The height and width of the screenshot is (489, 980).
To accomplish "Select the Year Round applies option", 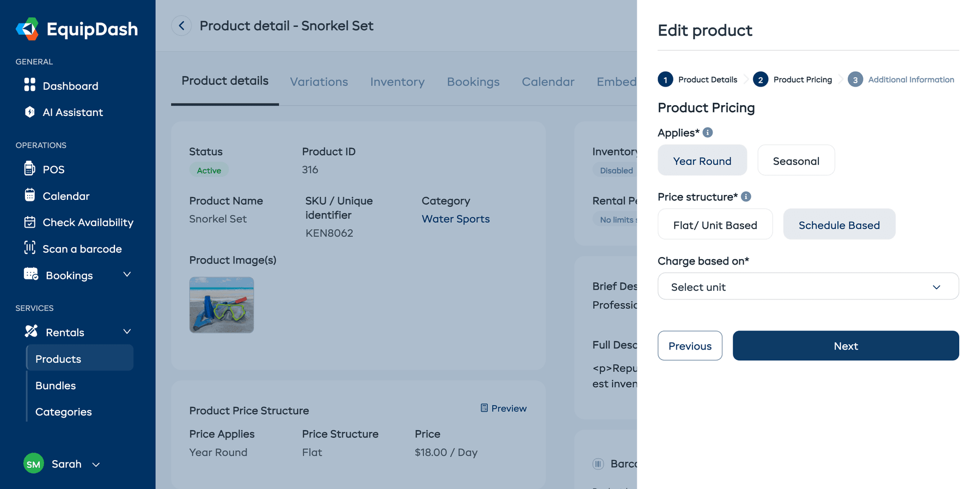I will (702, 160).
